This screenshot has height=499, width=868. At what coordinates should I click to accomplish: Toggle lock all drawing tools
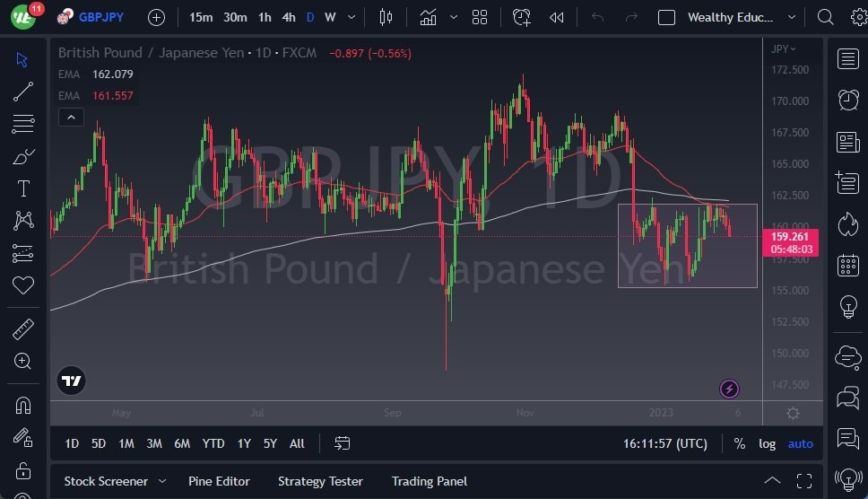coord(22,470)
